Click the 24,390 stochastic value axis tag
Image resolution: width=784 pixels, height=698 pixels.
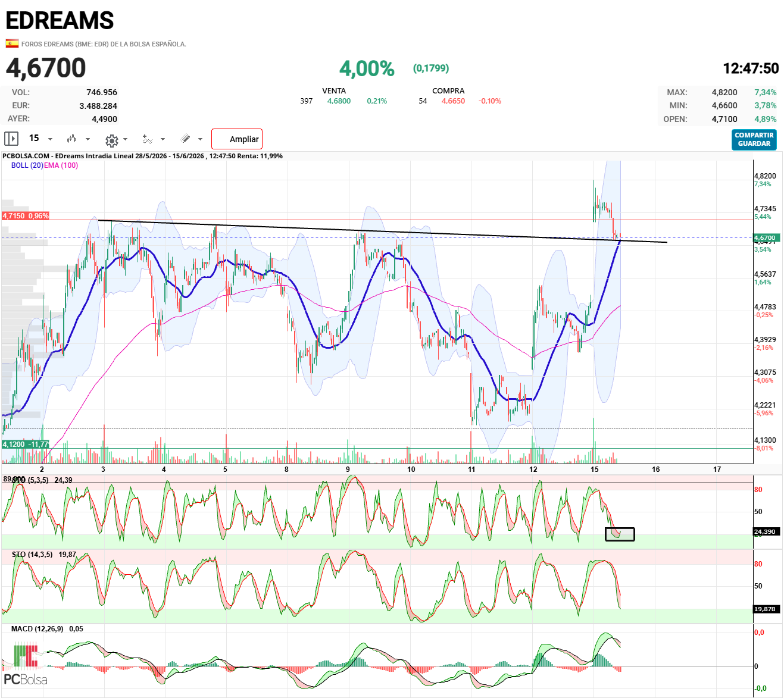tap(766, 531)
